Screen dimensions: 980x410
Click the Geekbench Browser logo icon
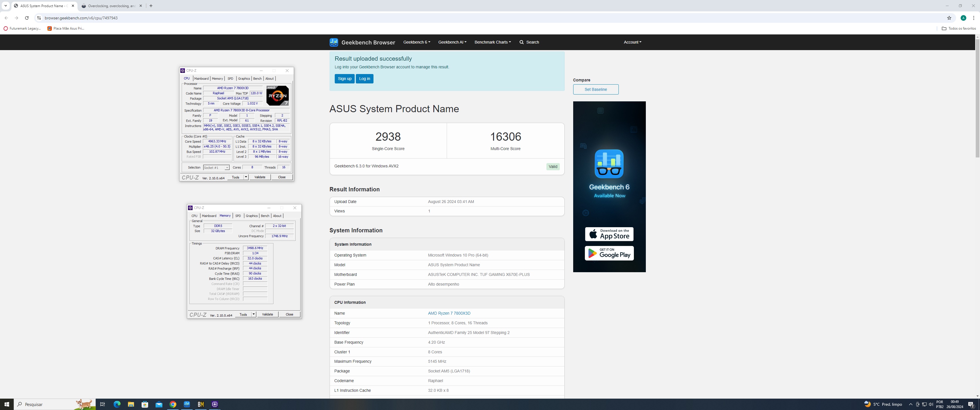334,42
